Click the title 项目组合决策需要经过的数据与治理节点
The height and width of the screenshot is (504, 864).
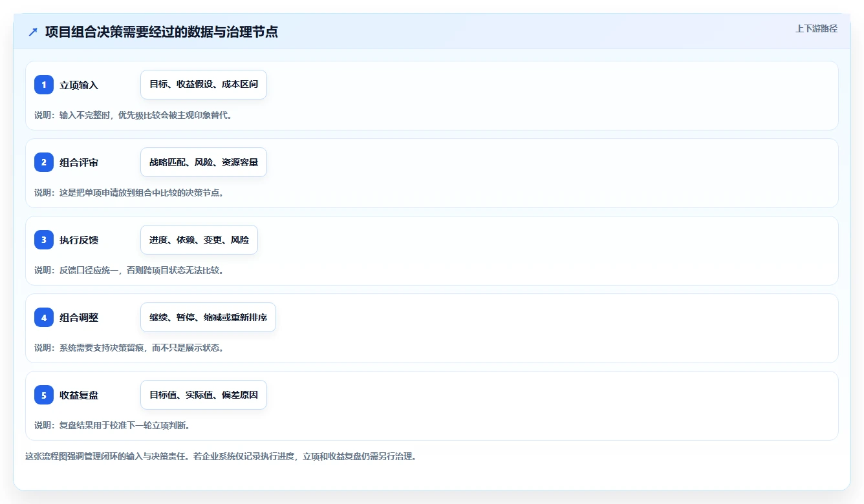[x=162, y=32]
